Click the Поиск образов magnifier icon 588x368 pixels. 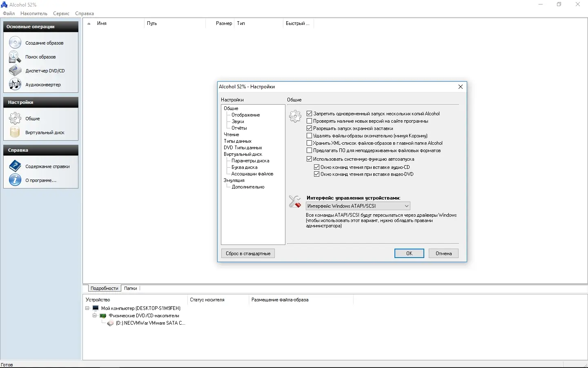click(x=15, y=57)
